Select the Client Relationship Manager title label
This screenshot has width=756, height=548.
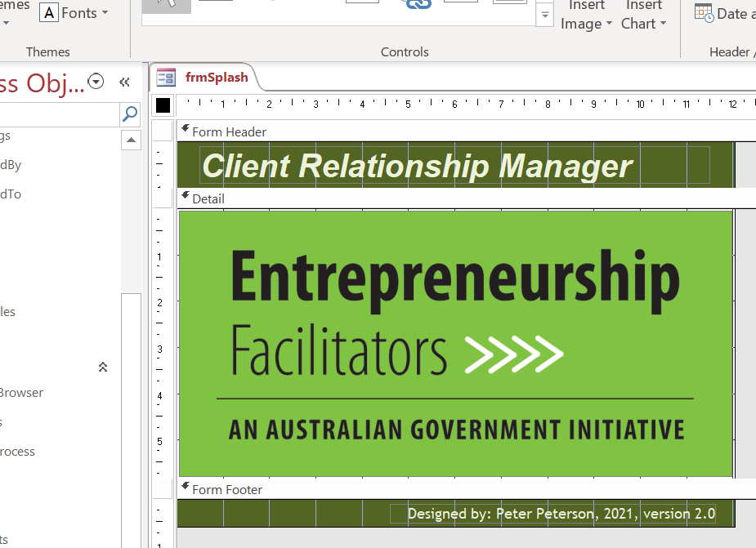click(x=454, y=165)
